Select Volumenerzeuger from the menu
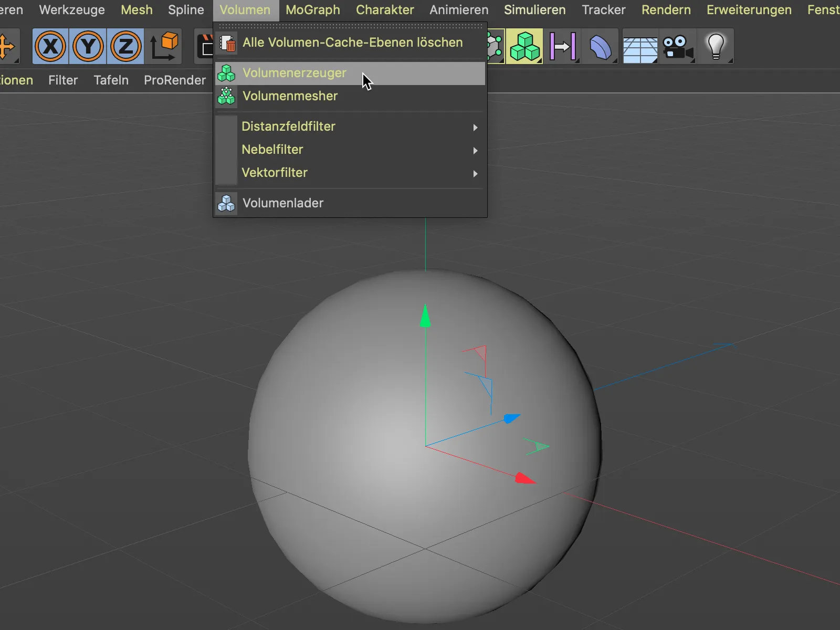The height and width of the screenshot is (630, 840). point(350,73)
